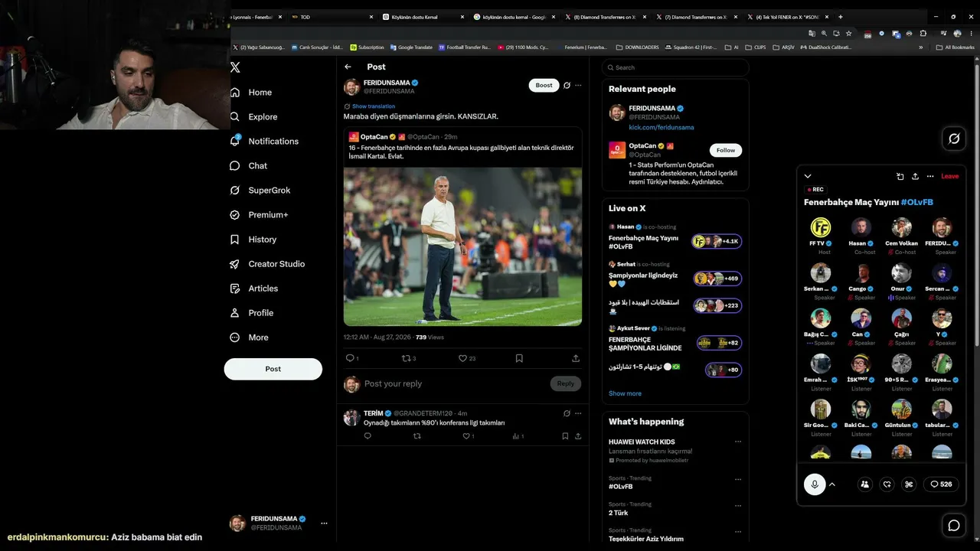Click the X Search box
The image size is (980, 551).
pos(675,67)
